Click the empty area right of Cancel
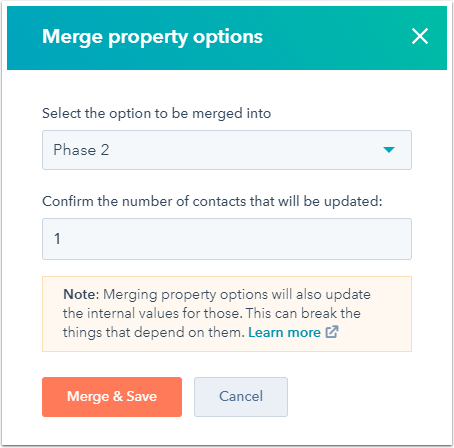Screen dimensions: 454x448 click(350, 397)
